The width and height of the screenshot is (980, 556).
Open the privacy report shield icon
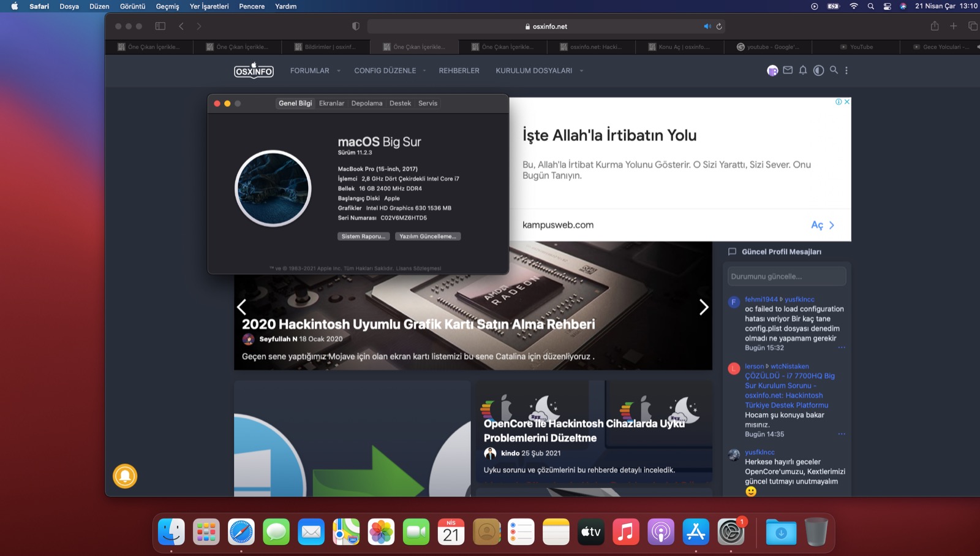point(356,26)
